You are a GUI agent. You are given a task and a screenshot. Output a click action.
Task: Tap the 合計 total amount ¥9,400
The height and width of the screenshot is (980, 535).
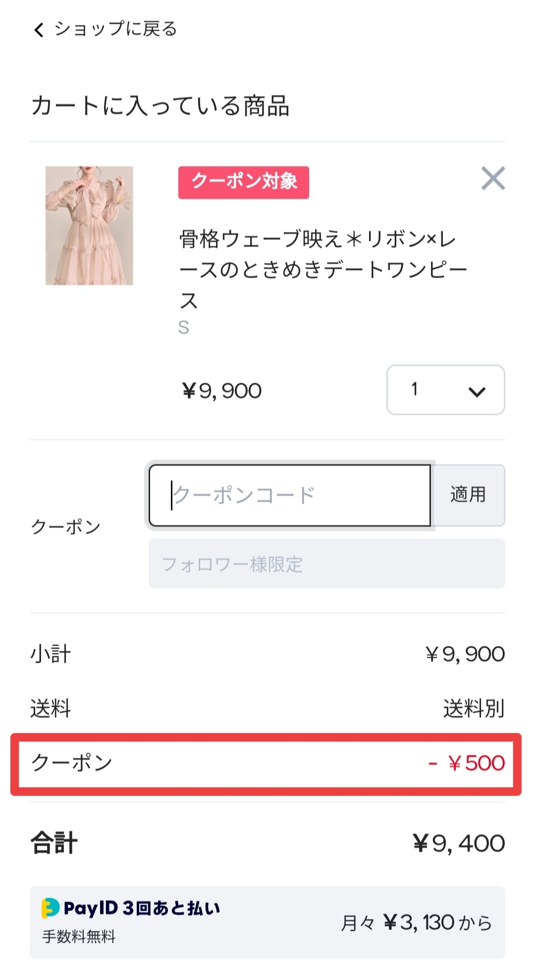(x=459, y=843)
